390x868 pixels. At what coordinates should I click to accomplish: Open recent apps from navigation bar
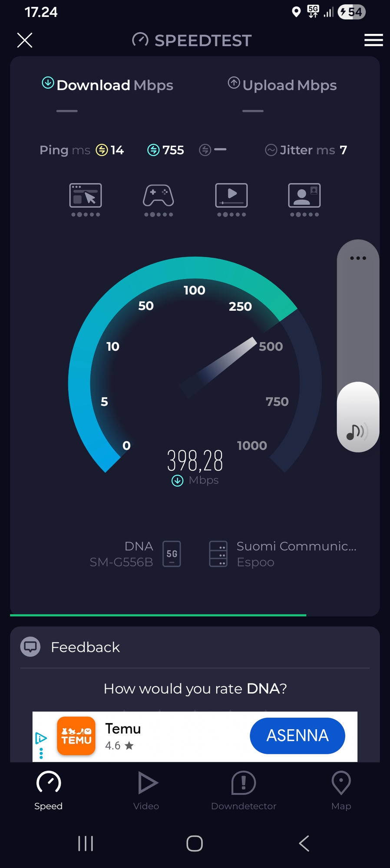pos(86,843)
